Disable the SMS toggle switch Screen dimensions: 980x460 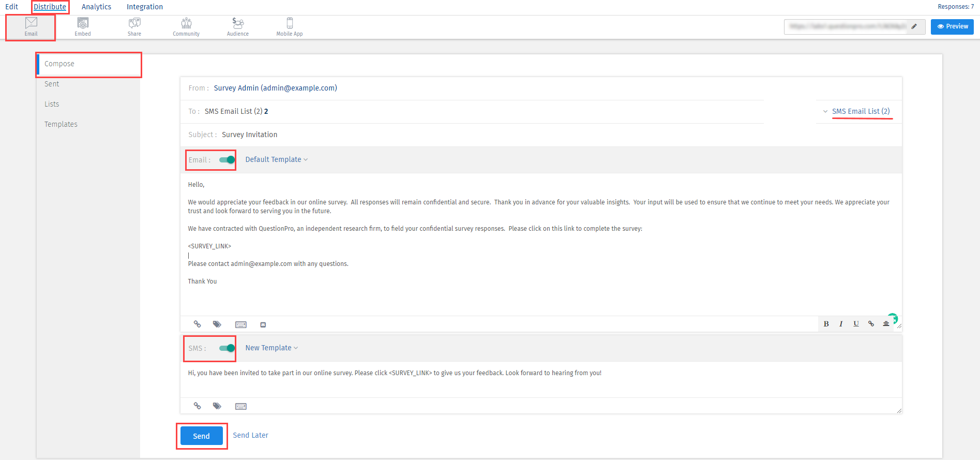tap(227, 348)
